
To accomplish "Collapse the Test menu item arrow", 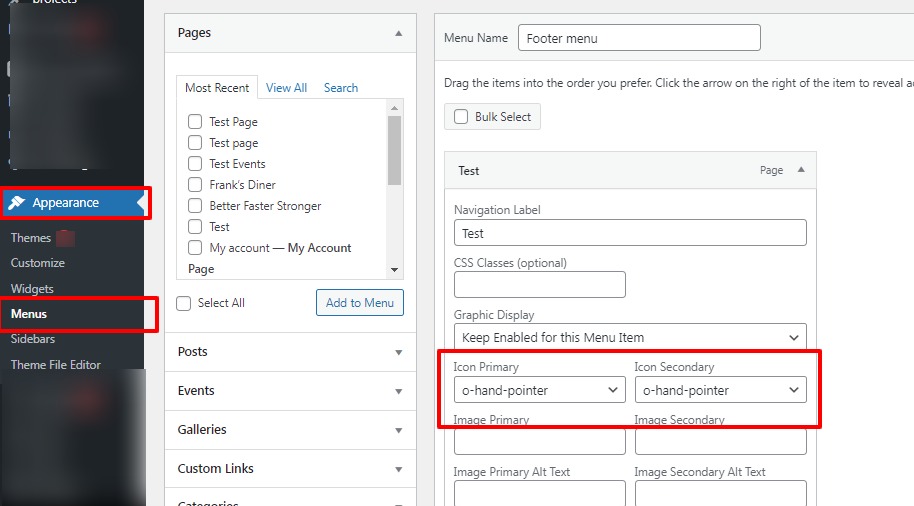I will [x=801, y=170].
